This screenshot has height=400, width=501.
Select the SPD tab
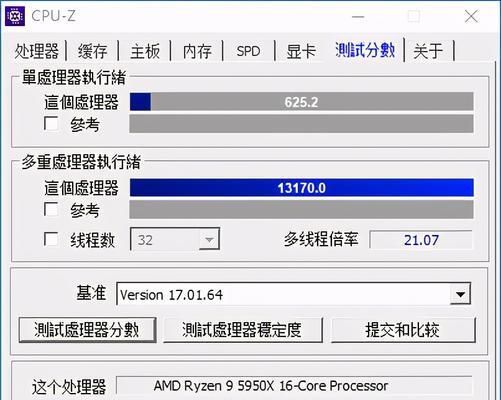pos(249,51)
